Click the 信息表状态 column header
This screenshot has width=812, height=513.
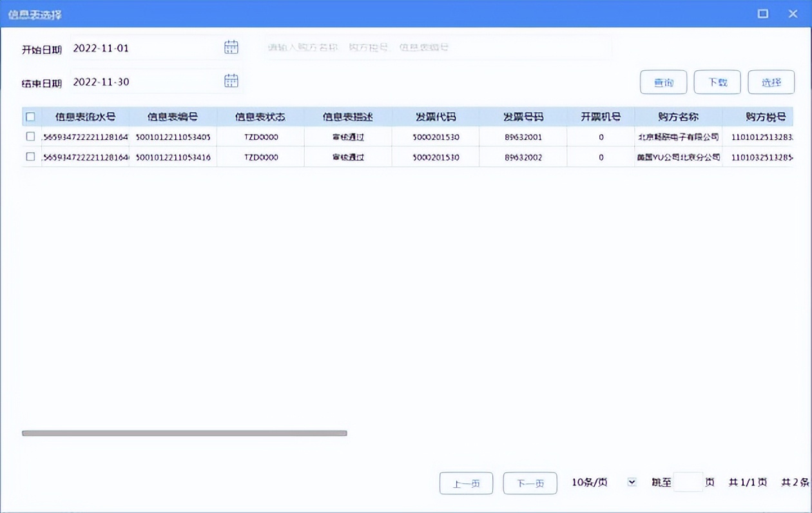point(261,117)
